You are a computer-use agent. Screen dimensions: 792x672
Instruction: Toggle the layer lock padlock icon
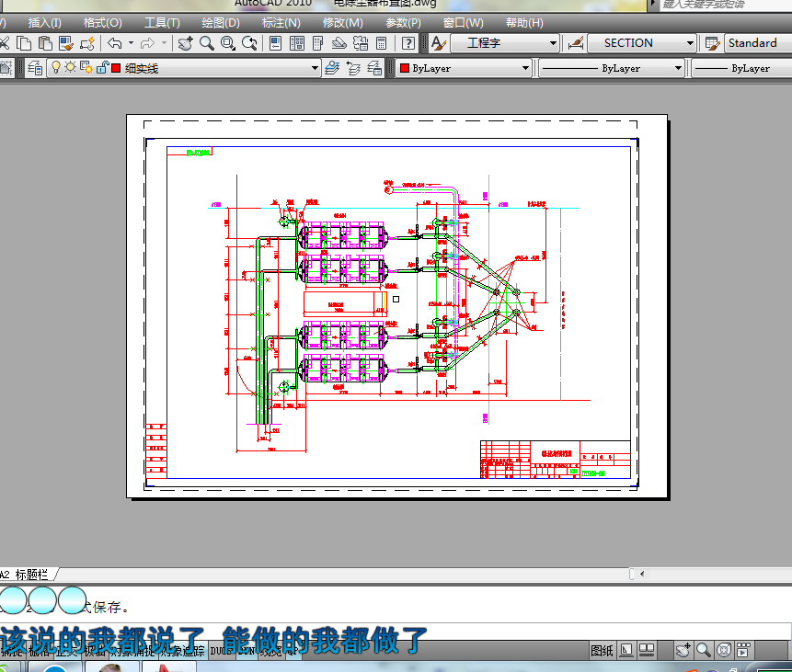pos(101,68)
